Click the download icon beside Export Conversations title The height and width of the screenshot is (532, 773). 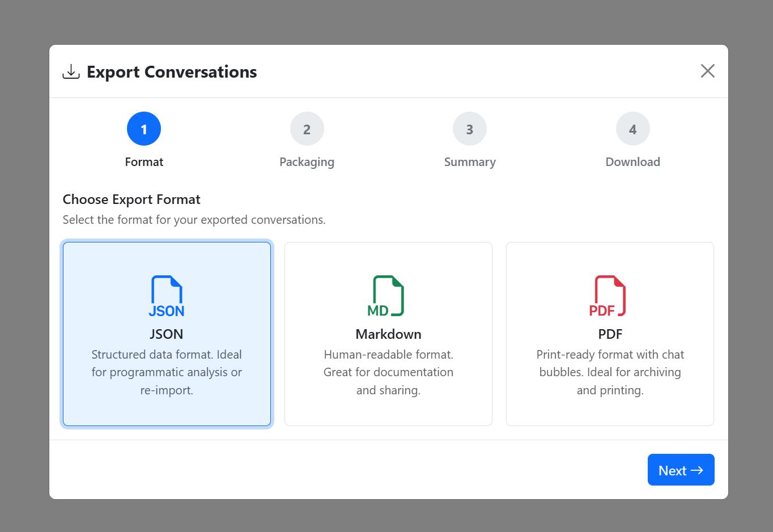pos(70,71)
